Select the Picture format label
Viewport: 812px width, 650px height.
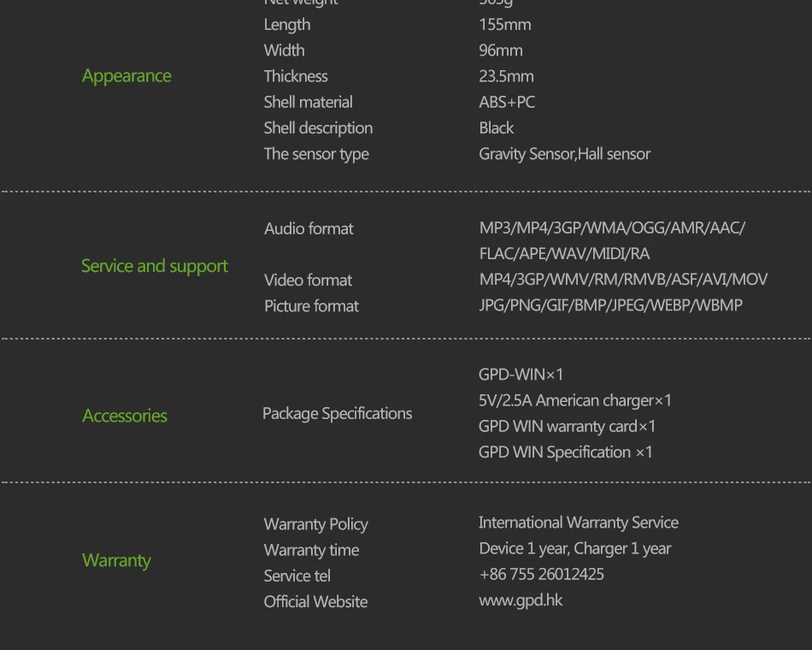coord(311,306)
